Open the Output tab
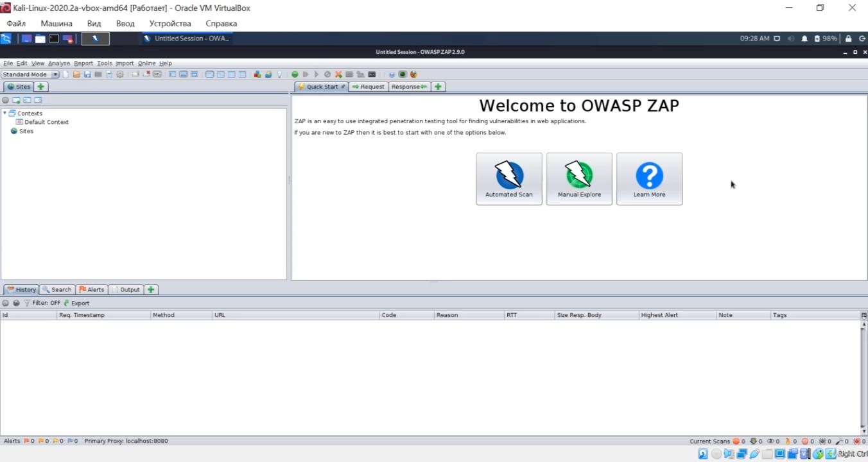Screen dimensions: 868x462 pos(126,289)
